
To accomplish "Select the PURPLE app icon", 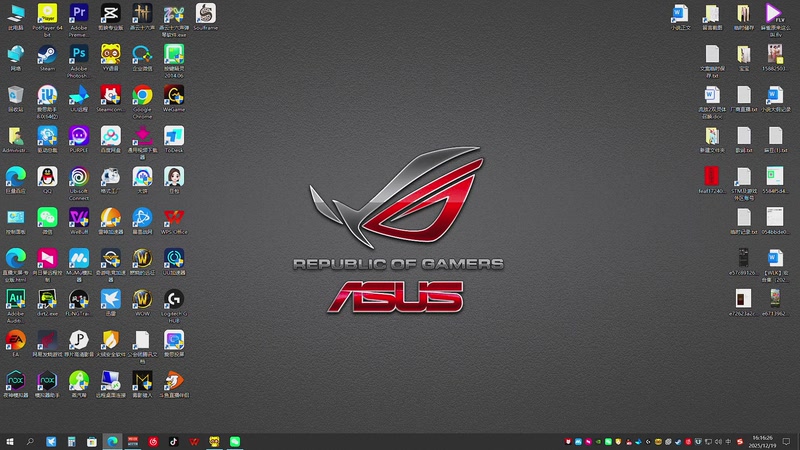I will pyautogui.click(x=79, y=139).
